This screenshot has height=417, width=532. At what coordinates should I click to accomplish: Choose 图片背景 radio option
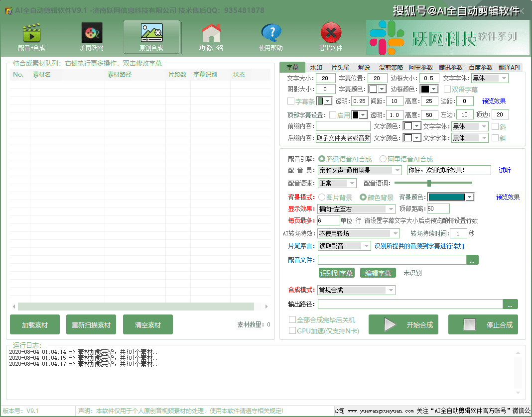click(x=322, y=198)
